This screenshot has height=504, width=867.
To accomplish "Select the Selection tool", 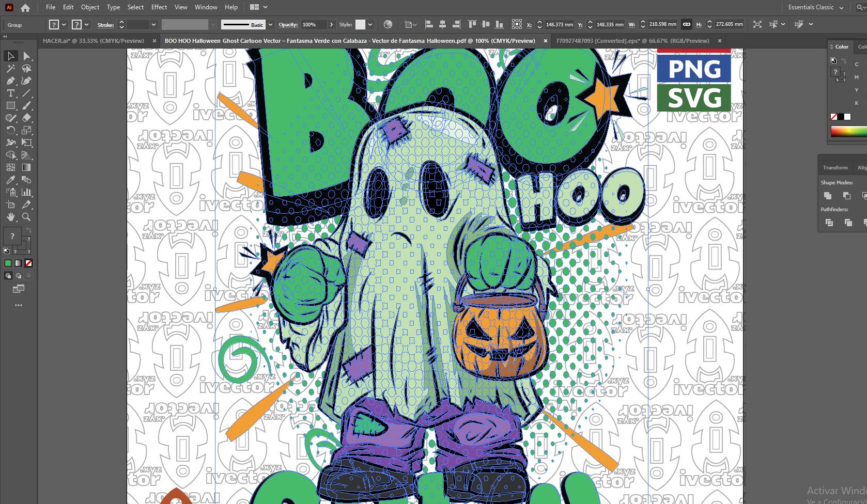I will [10, 56].
